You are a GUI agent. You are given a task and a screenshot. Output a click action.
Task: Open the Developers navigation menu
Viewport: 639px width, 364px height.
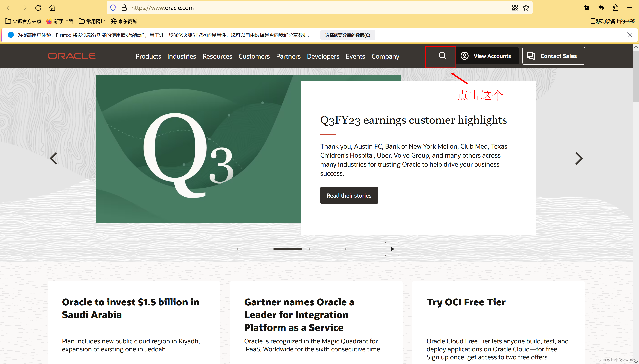pos(323,56)
